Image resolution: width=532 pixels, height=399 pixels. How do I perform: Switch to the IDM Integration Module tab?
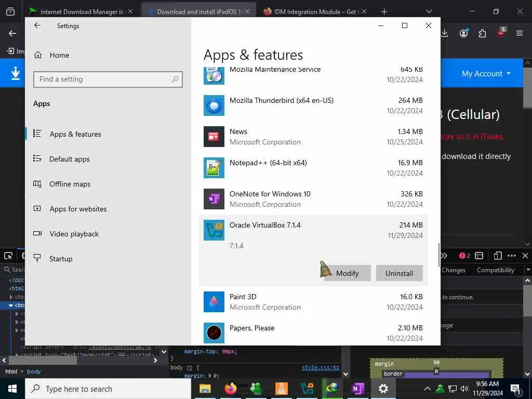click(x=314, y=11)
